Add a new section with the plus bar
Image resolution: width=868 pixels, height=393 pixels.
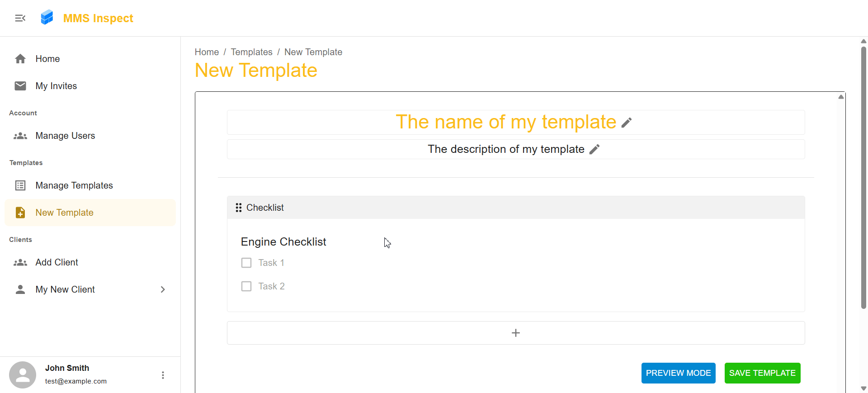[516, 333]
